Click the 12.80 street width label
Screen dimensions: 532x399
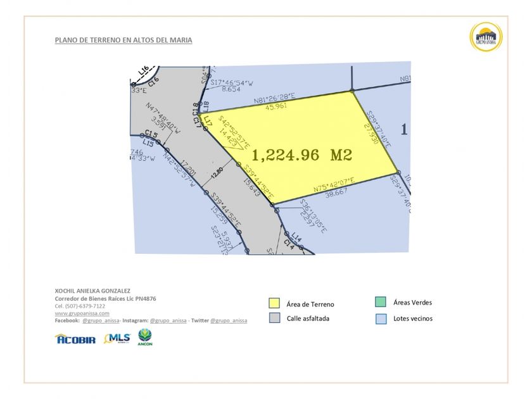tap(217, 173)
